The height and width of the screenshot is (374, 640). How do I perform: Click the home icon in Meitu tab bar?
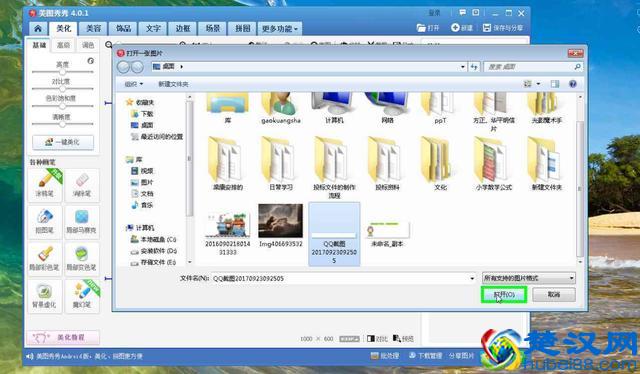tap(38, 28)
